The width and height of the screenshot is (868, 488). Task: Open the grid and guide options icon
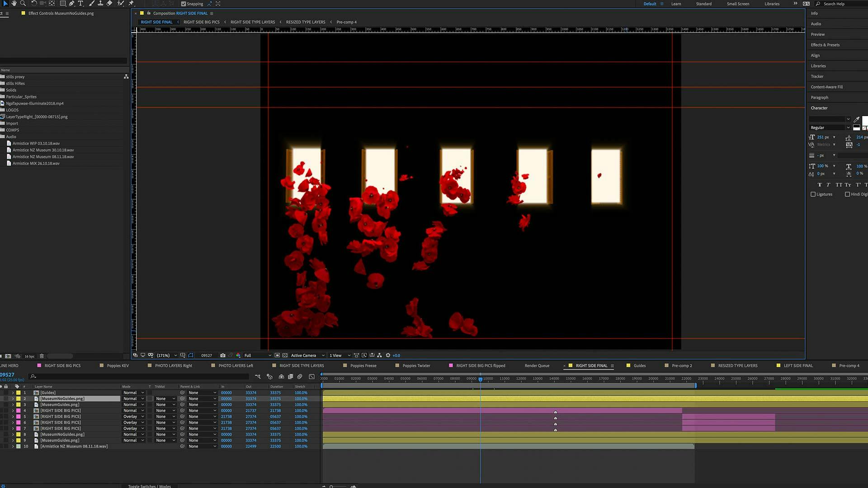183,356
